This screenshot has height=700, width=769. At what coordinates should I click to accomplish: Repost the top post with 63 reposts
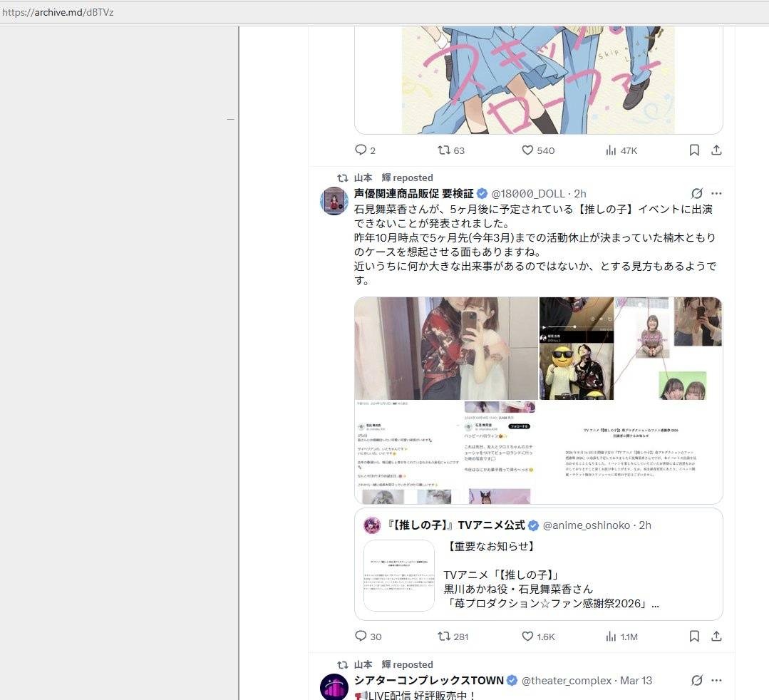point(444,150)
